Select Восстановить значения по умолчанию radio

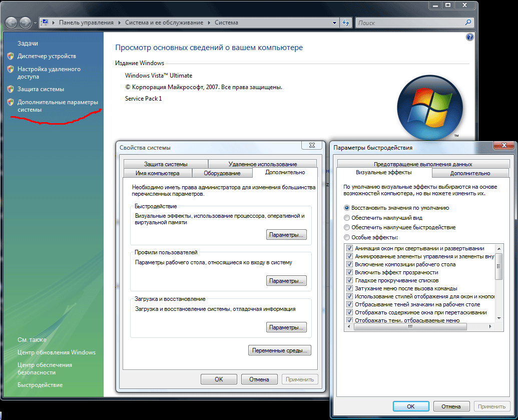tap(346, 208)
